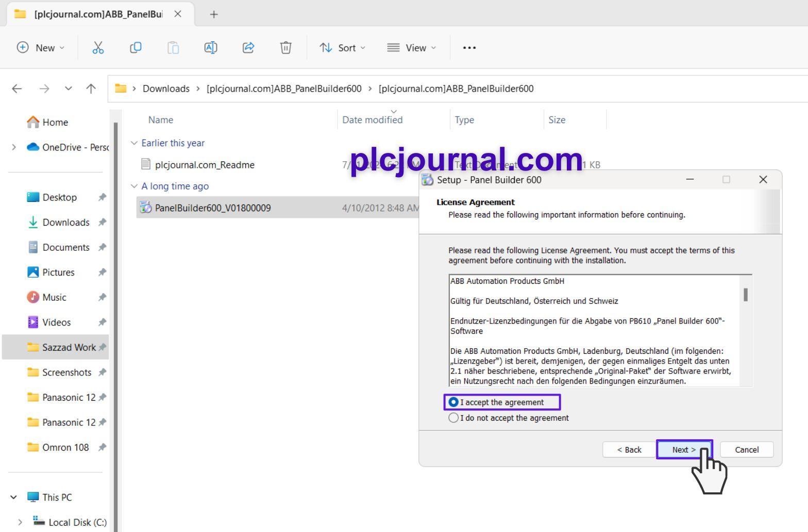This screenshot has width=808, height=532.
Task: Sort by the Name column header
Action: coord(161,120)
